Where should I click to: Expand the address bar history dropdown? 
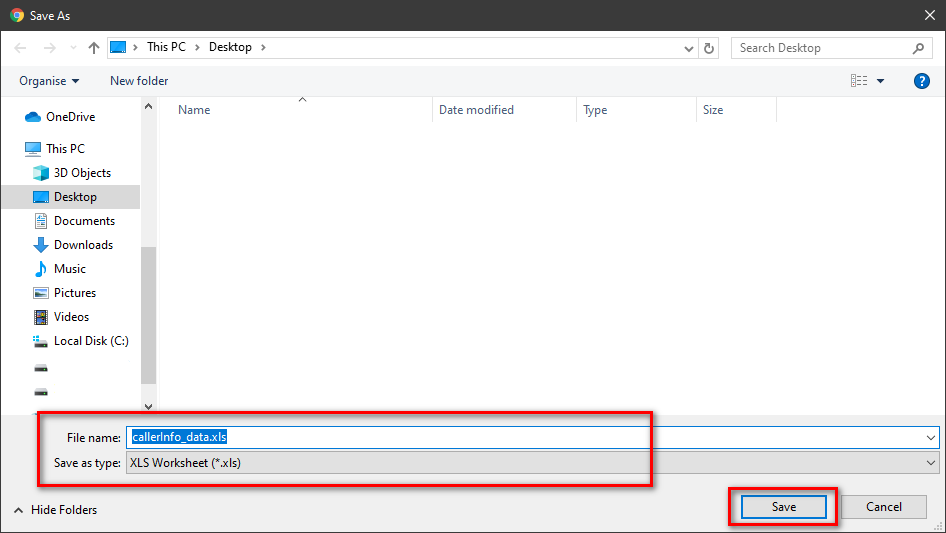pyautogui.click(x=689, y=48)
